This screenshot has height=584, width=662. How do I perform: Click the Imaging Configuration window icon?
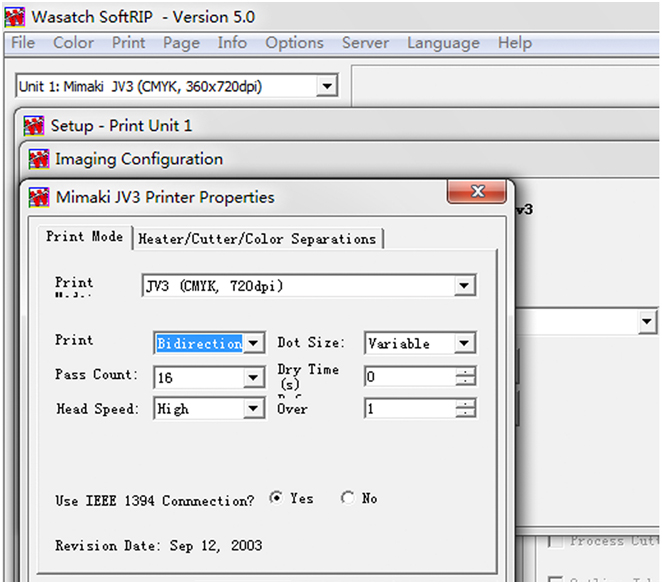[40, 159]
